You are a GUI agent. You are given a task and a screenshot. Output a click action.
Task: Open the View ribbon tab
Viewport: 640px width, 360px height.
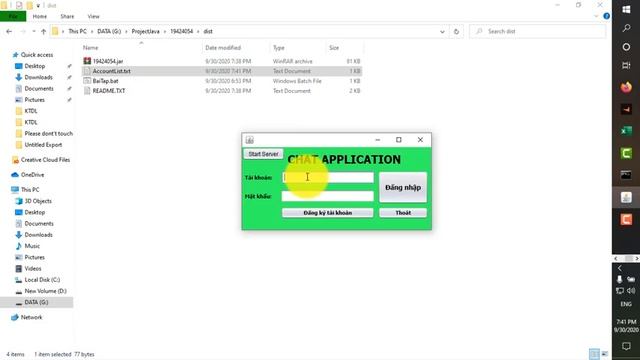pyautogui.click(x=93, y=16)
